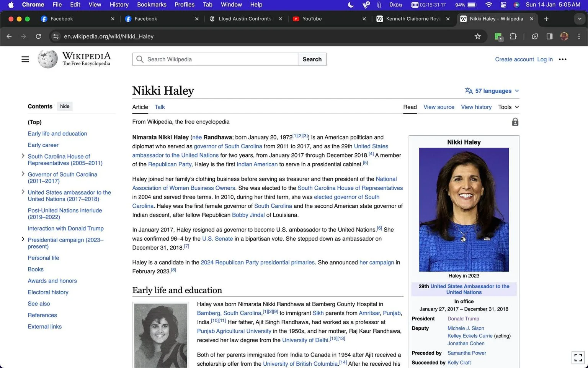588x368 pixels.
Task: Open the Chrome extensions puzzle icon
Action: click(513, 36)
